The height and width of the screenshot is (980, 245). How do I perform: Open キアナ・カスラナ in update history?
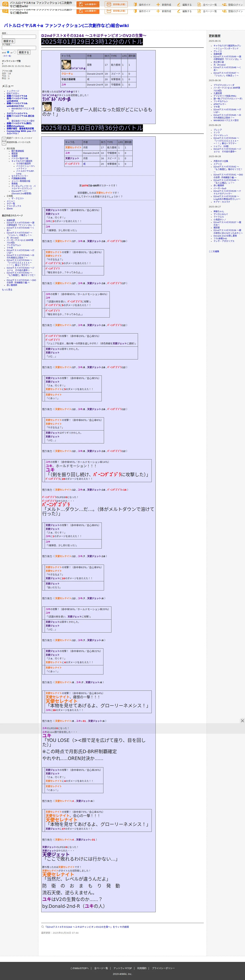coord(222,202)
